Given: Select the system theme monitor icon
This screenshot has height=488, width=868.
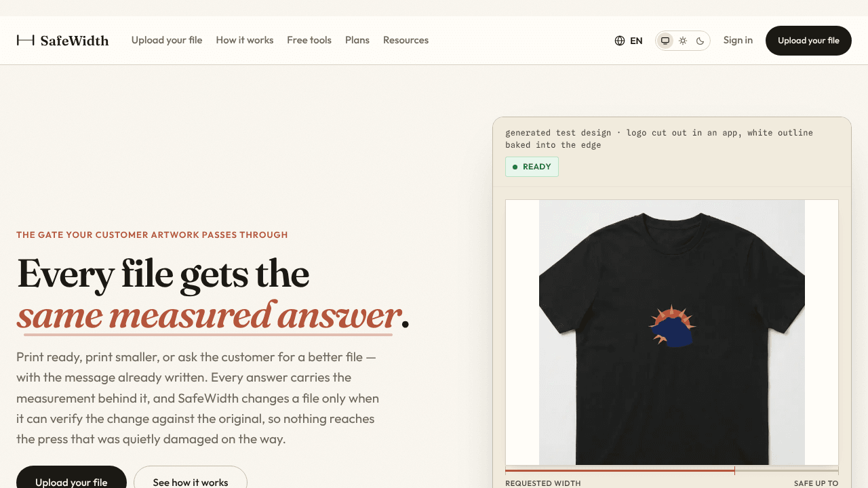Looking at the screenshot, I should [x=665, y=41].
